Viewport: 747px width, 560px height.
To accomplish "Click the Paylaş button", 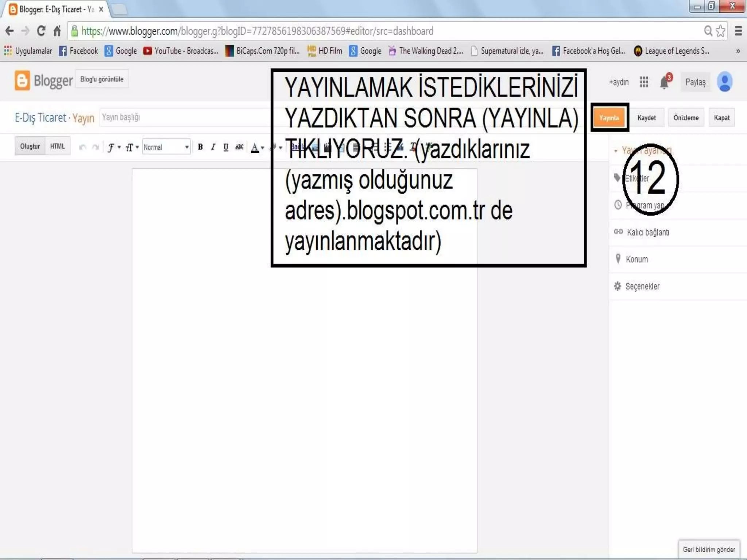I will tap(695, 82).
